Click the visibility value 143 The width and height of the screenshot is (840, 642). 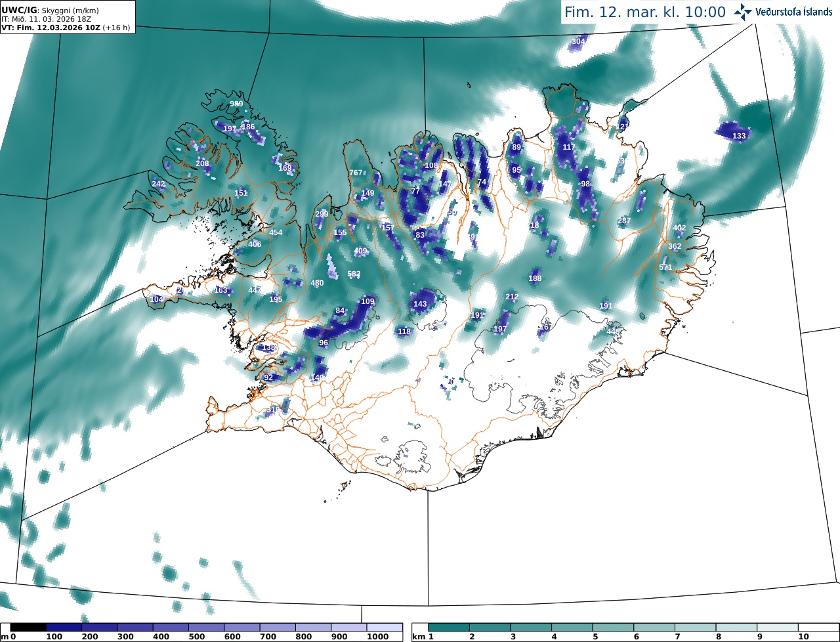click(x=420, y=304)
